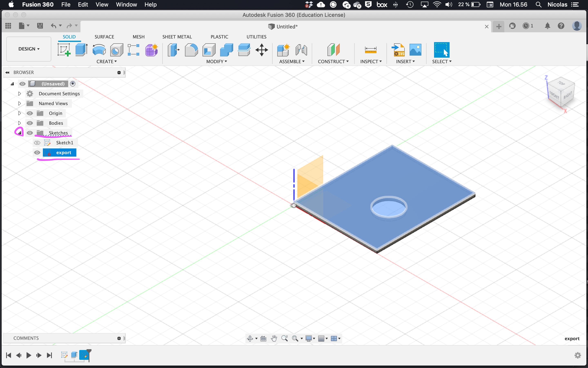Expand the Document Settings node

(19, 93)
